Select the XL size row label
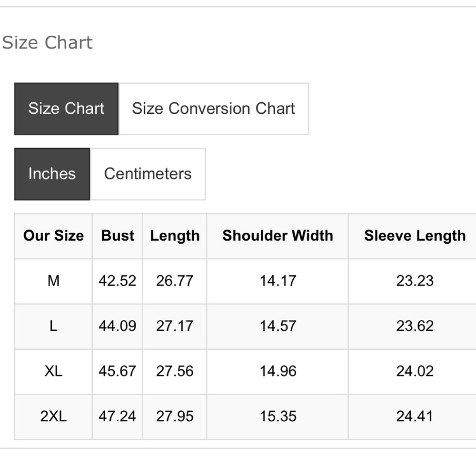This screenshot has width=476, height=476. [x=53, y=371]
